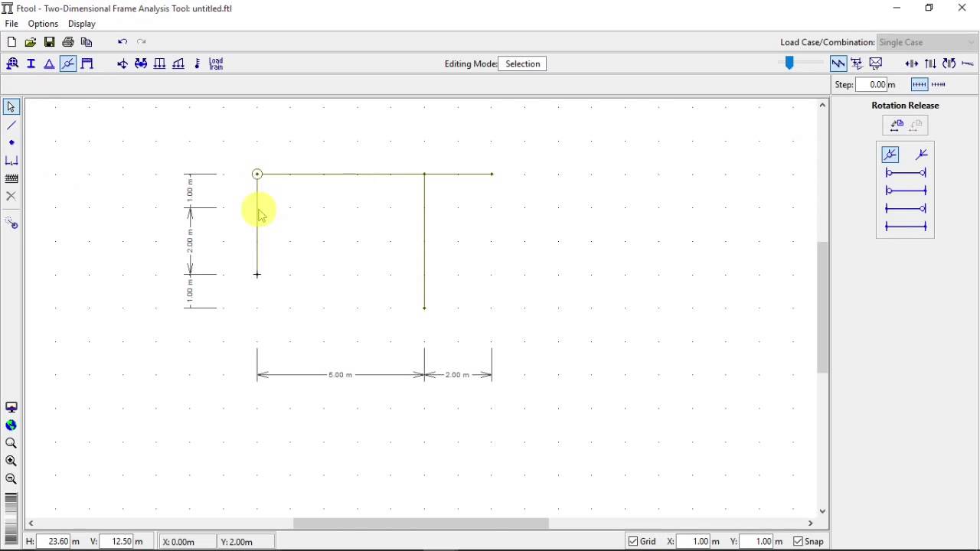Viewport: 980px width, 551px height.
Task: Click the V dimension field
Action: click(x=117, y=542)
